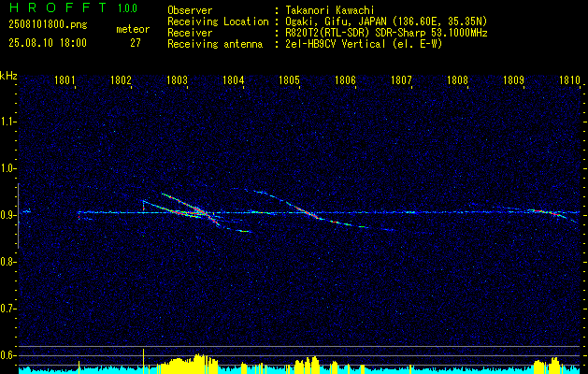
Task: Click the 1.0 frequency axis label
Action: click(7, 168)
